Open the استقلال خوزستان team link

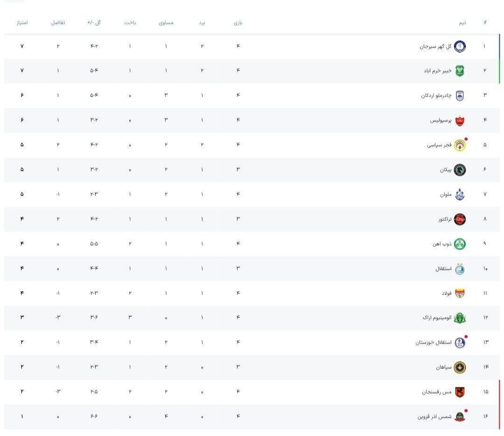click(x=434, y=343)
